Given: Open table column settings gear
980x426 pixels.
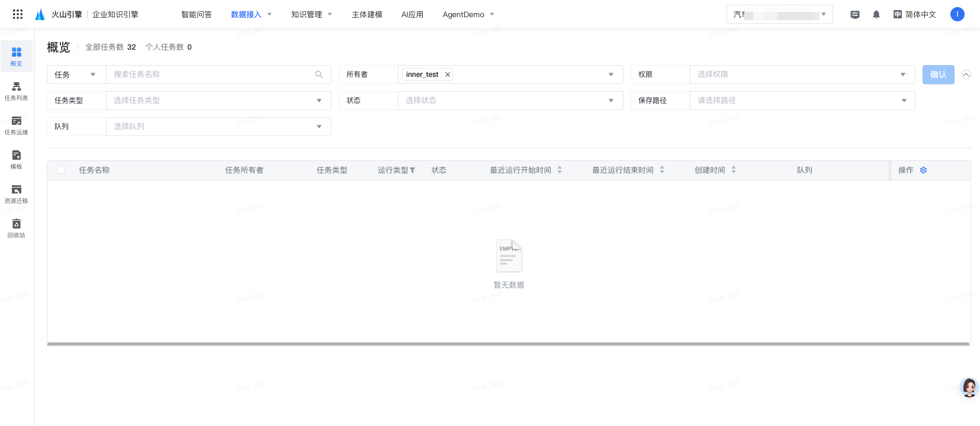Looking at the screenshot, I should (x=923, y=170).
